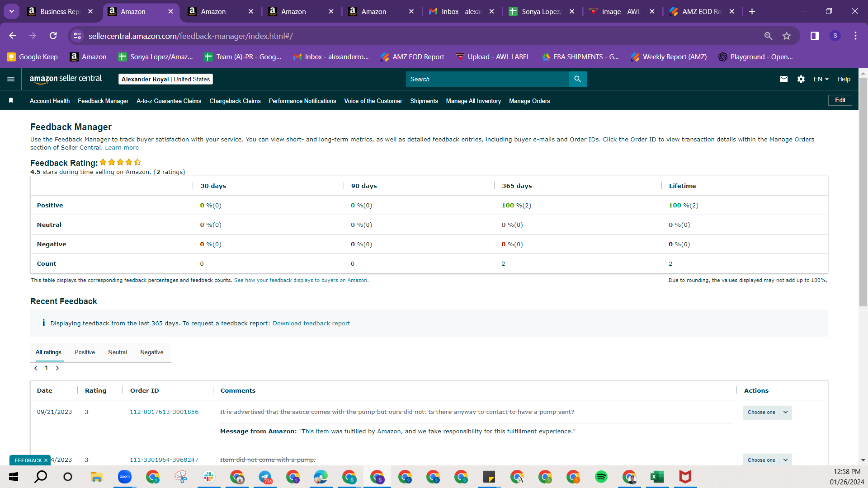The width and height of the screenshot is (868, 488).
Task: Go to previous feedback page arrow
Action: coord(36,368)
